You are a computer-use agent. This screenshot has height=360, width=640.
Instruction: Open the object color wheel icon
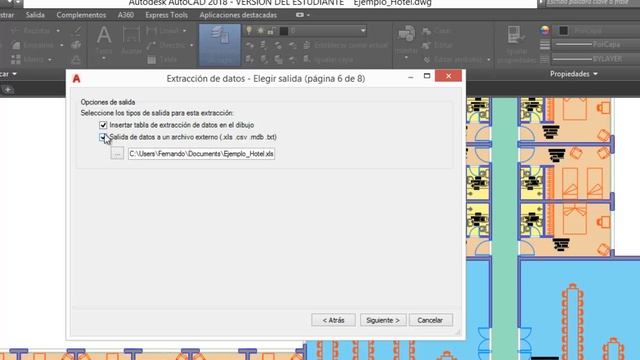click(544, 30)
